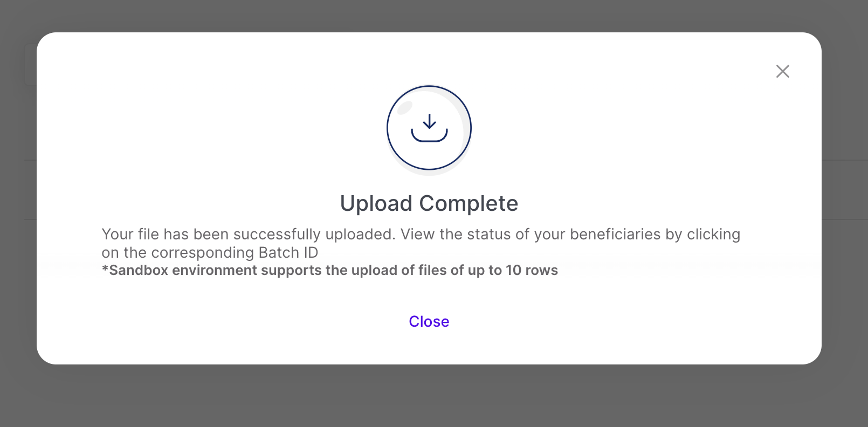Click the downward arrow inside the circle
The width and height of the screenshot is (868, 427).
(x=429, y=121)
